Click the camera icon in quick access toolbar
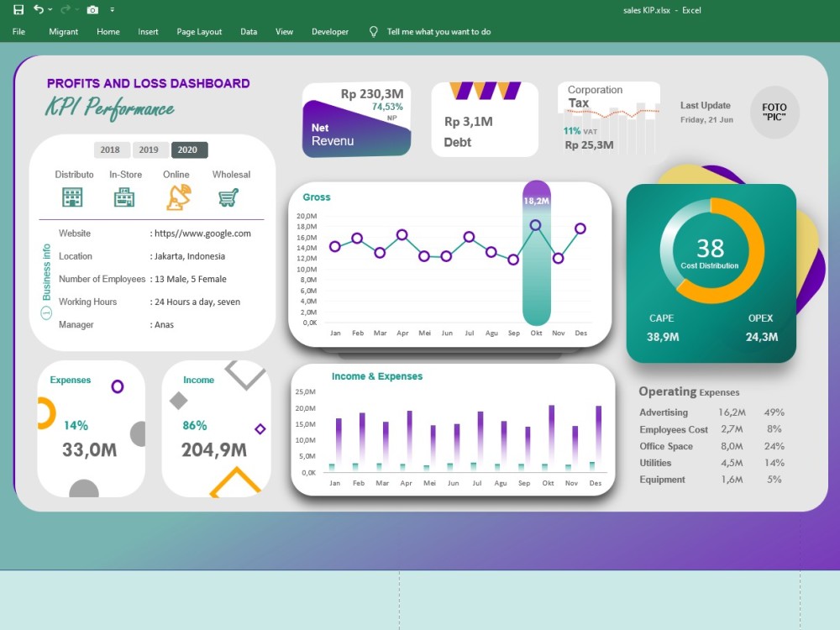Screen dimensions: 840x630 [x=92, y=9]
